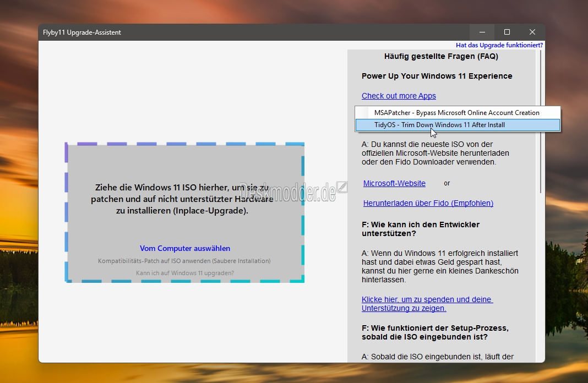The image size is (588, 383).
Task: Click question 'Wie funktioniert der Setup-Prozess'
Action: (x=435, y=332)
